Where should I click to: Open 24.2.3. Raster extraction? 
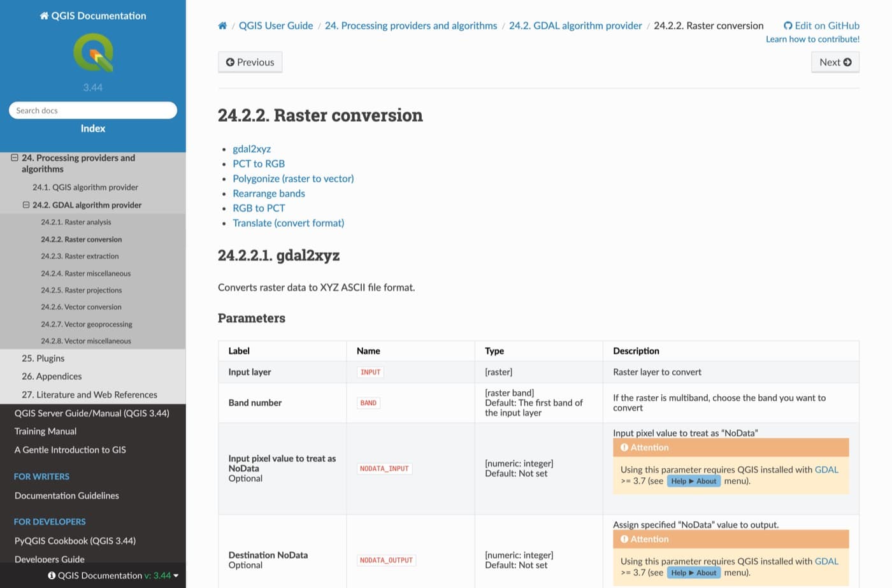pyautogui.click(x=80, y=256)
